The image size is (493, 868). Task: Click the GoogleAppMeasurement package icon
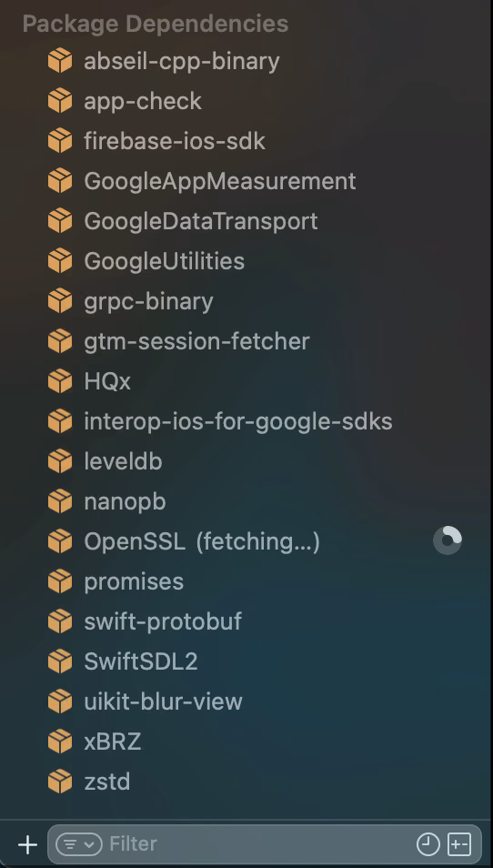[x=60, y=180]
